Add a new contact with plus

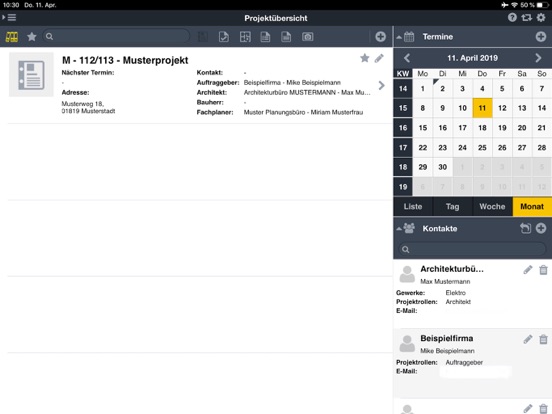tap(541, 228)
